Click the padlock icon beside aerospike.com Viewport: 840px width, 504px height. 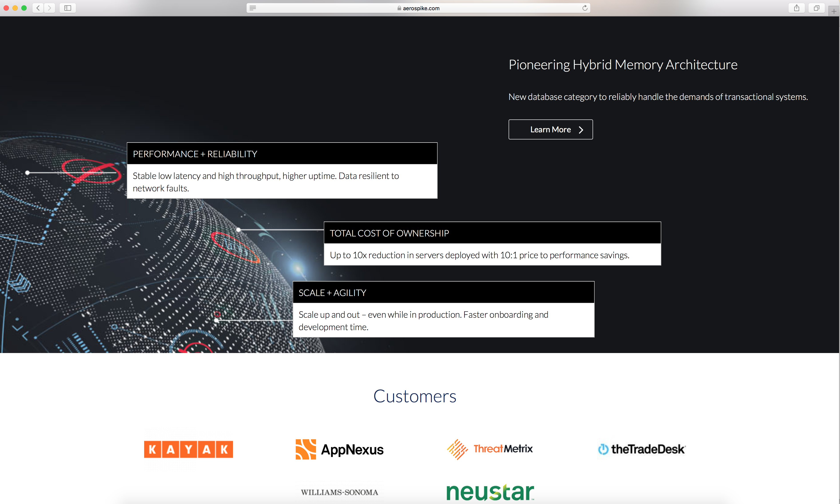(x=399, y=8)
